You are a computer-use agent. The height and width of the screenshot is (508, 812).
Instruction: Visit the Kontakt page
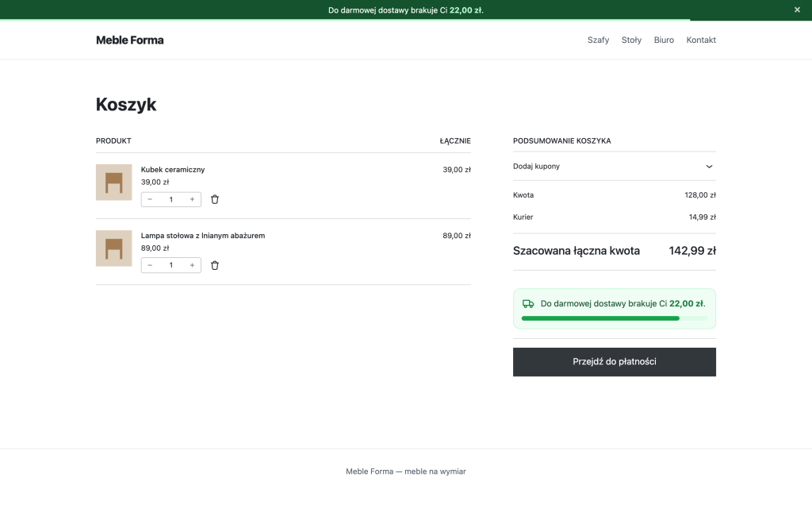click(701, 40)
